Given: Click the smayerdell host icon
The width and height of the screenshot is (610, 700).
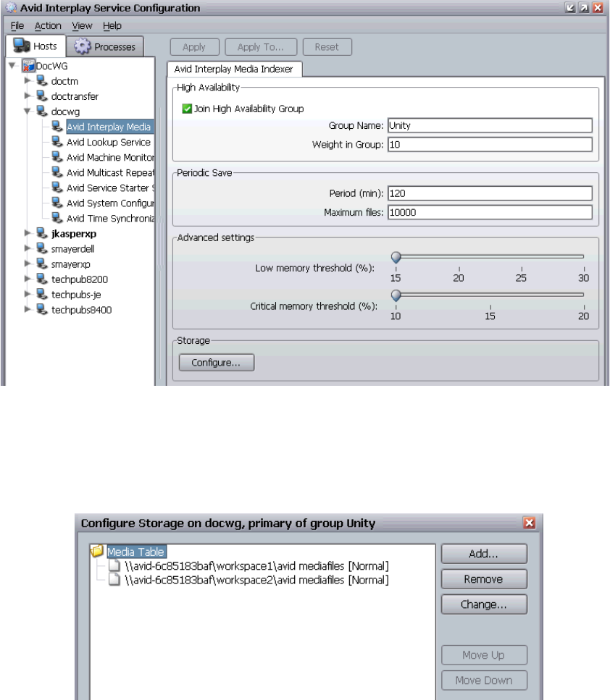Looking at the screenshot, I should click(x=42, y=248).
